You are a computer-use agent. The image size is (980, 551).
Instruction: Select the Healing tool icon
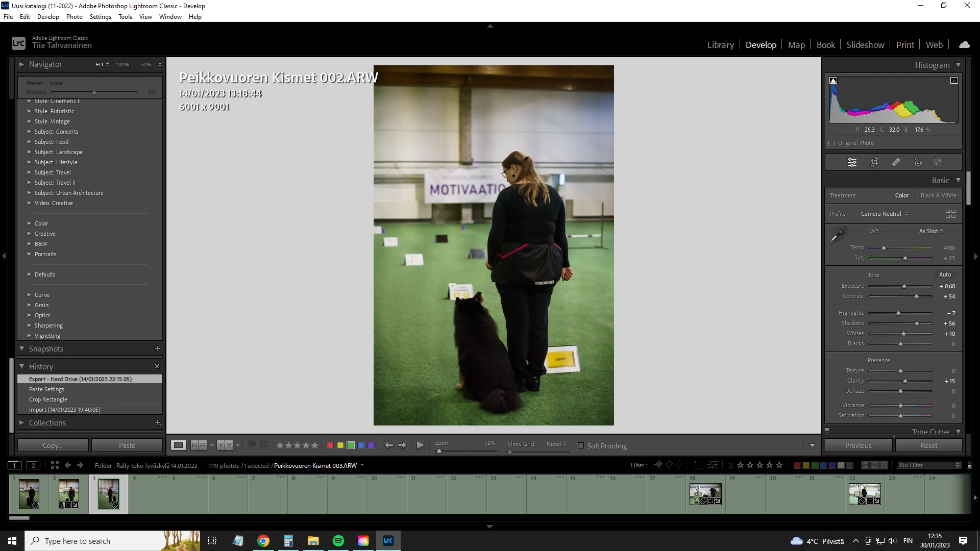point(896,162)
